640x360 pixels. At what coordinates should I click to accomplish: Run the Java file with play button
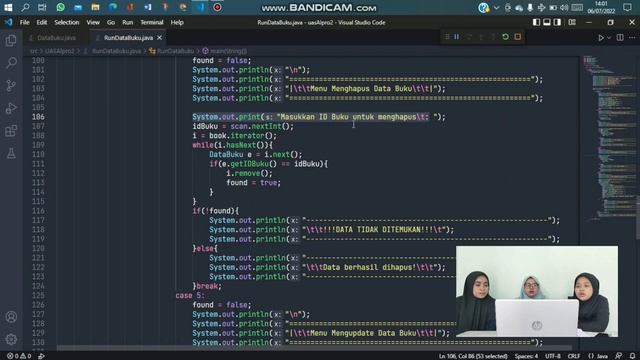601,38
